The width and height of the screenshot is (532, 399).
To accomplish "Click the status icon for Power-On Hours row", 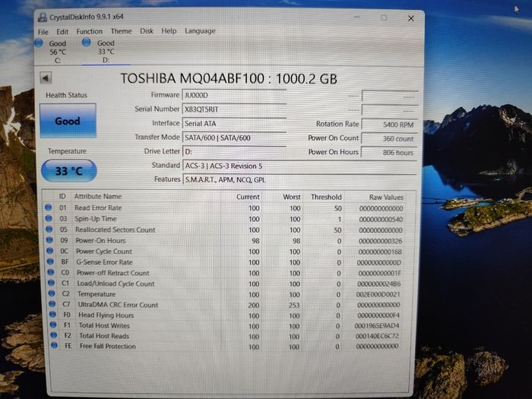I will pyautogui.click(x=49, y=240).
